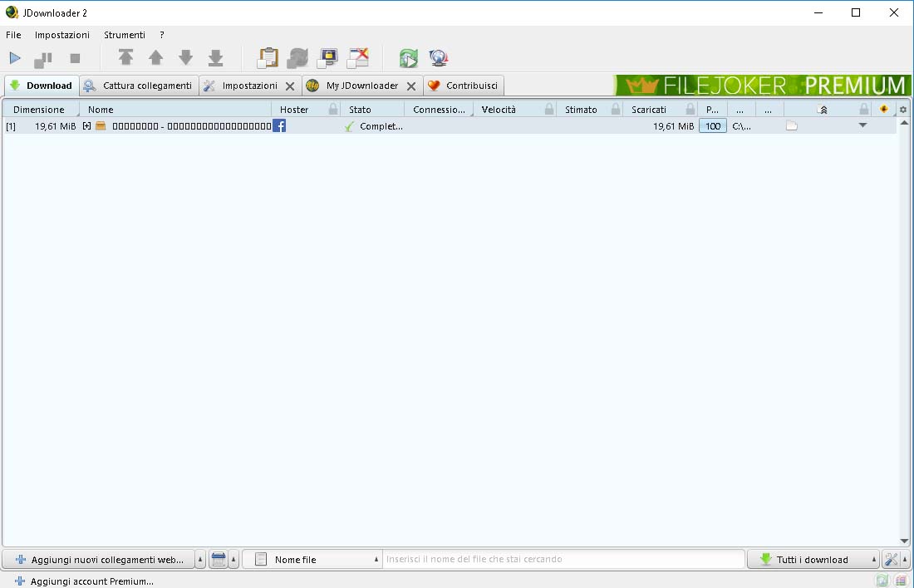The image size is (914, 588).
Task: Click the bottom-right tools settings icon
Action: click(891, 560)
